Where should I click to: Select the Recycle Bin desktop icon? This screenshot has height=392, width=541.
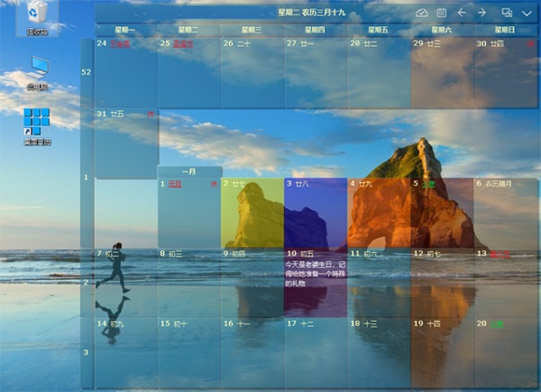click(x=37, y=18)
